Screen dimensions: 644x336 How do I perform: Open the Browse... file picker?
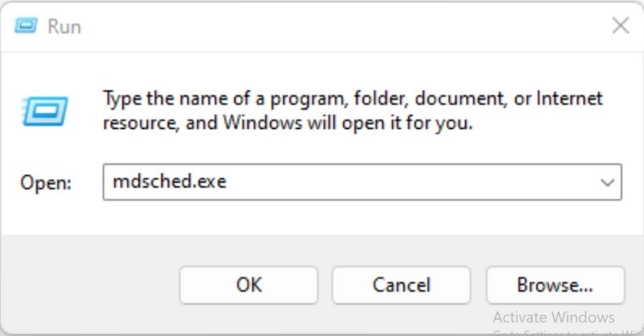point(555,284)
